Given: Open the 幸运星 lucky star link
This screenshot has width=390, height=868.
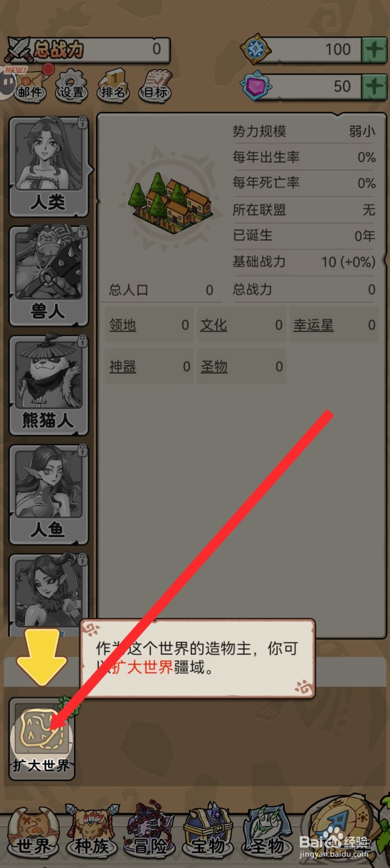Looking at the screenshot, I should [x=314, y=325].
